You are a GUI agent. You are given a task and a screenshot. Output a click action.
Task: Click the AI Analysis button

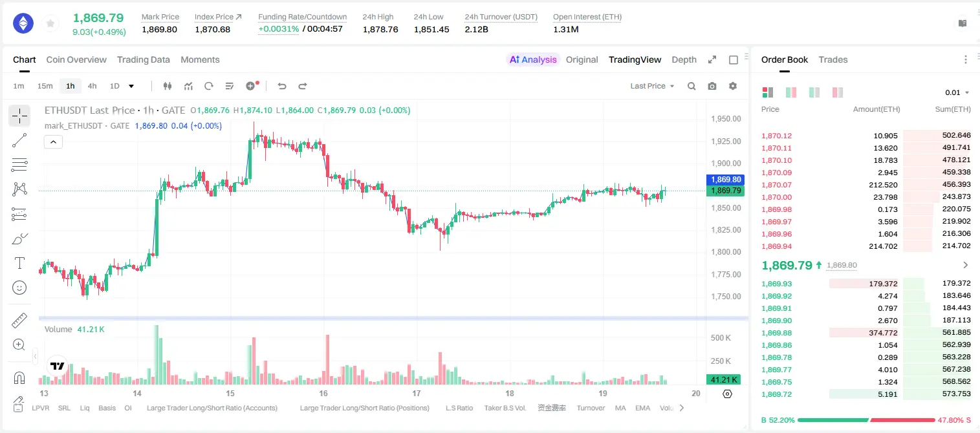coord(533,59)
